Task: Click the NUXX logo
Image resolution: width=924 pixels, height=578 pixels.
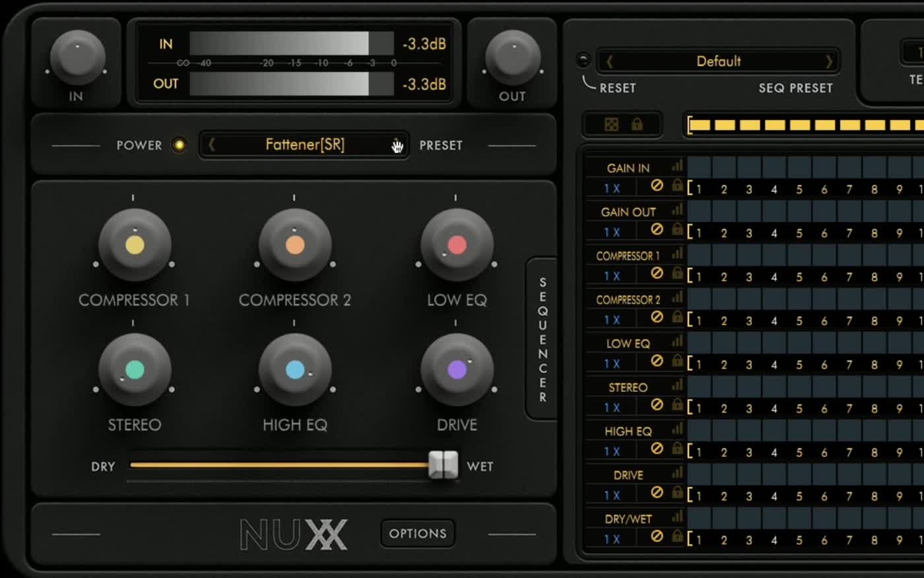Action: point(294,534)
